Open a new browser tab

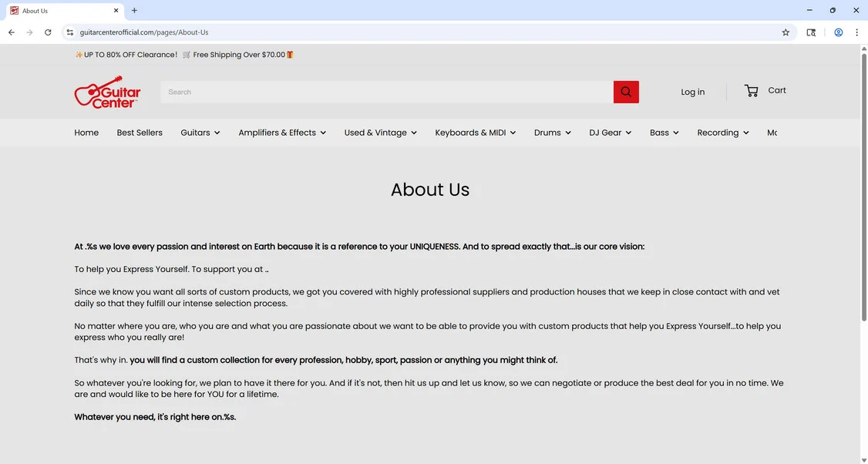135,11
